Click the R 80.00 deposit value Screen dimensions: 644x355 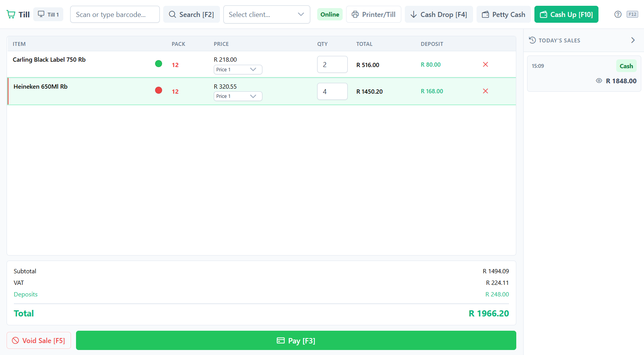pyautogui.click(x=431, y=65)
